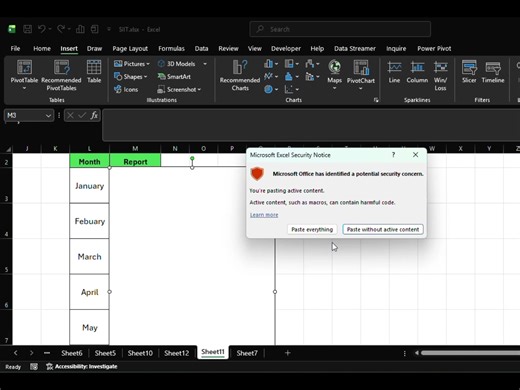The height and width of the screenshot is (390, 520).
Task: Open Accessibility: Investigate status
Action: click(82, 367)
